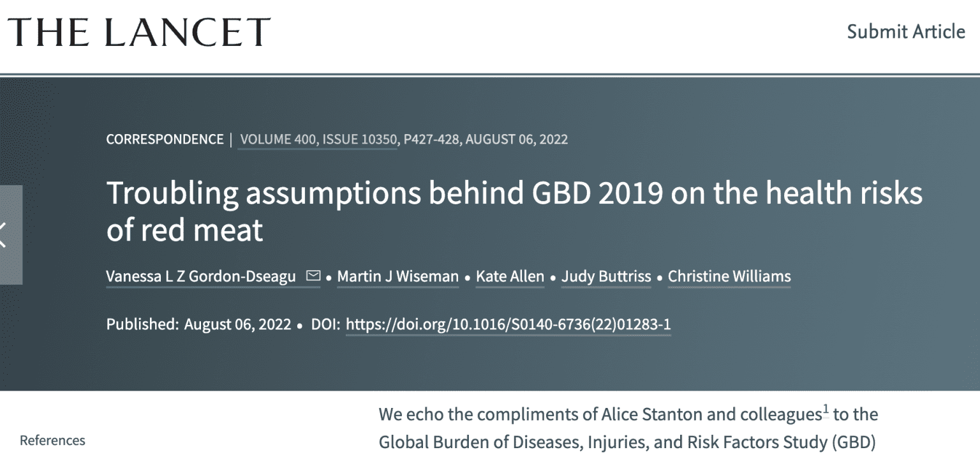Click the CORRESPONDENCE article type label
980x459 pixels.
(165, 139)
